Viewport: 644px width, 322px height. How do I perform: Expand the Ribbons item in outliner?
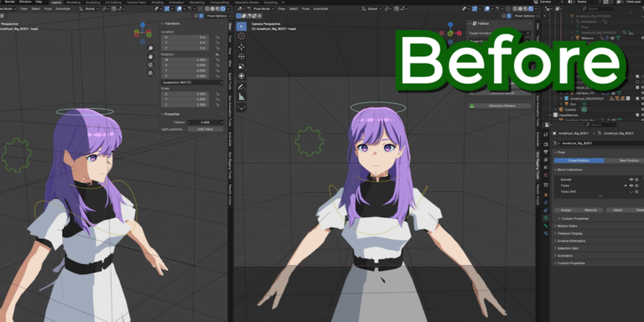573,38
